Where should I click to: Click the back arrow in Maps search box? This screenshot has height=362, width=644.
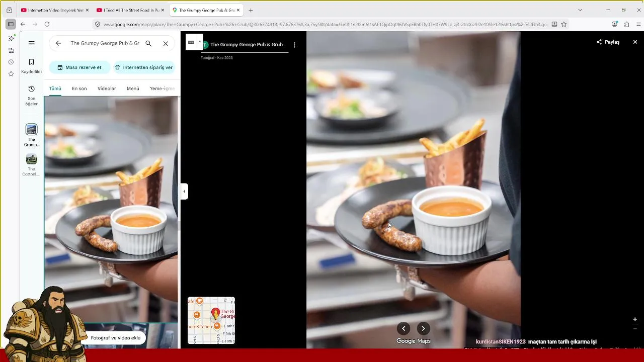(58, 43)
